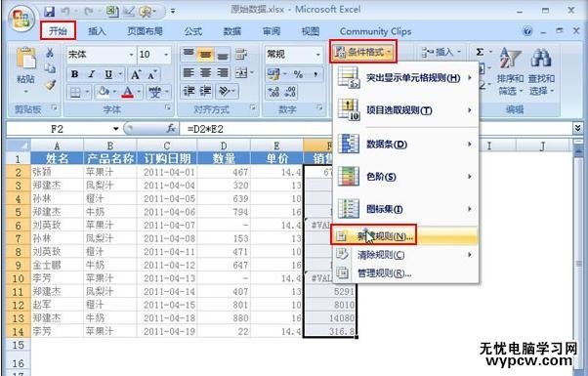Open 突出显示单元格规则 submenu
Screen dimensions: 588x376
pos(405,78)
